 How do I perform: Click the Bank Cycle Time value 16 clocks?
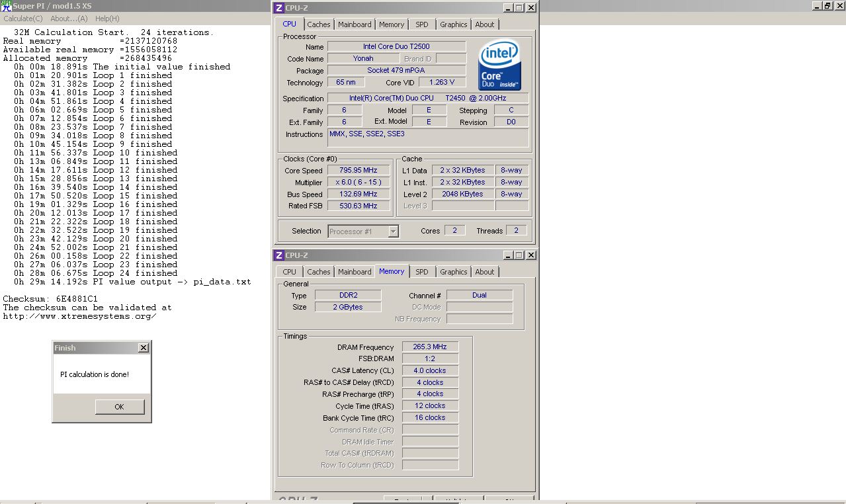tap(430, 417)
